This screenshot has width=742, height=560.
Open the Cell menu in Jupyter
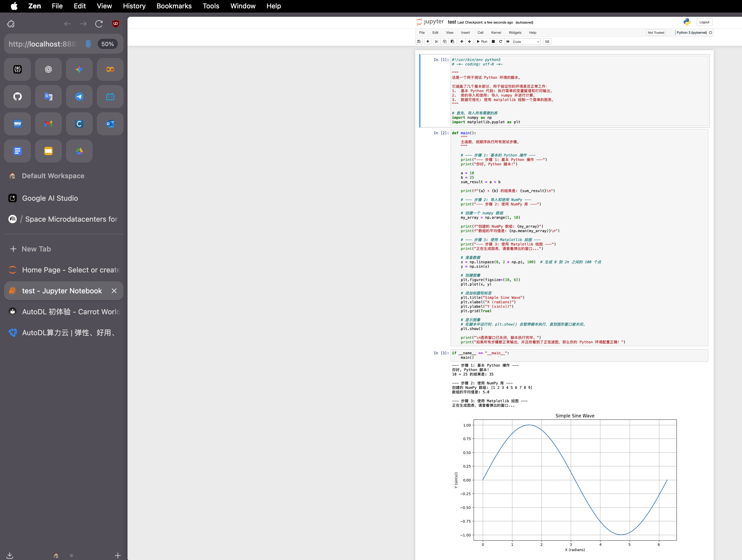coord(480,32)
